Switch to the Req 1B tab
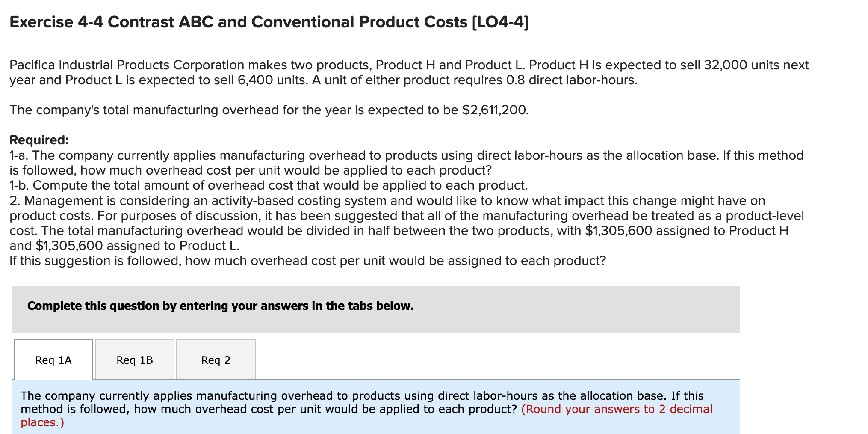The image size is (868, 434). pos(134,360)
